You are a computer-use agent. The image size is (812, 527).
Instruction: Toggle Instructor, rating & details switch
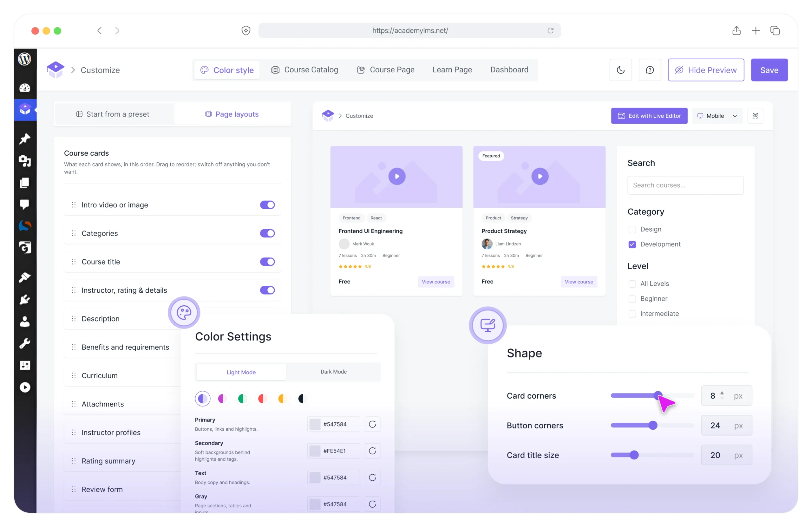[267, 290]
